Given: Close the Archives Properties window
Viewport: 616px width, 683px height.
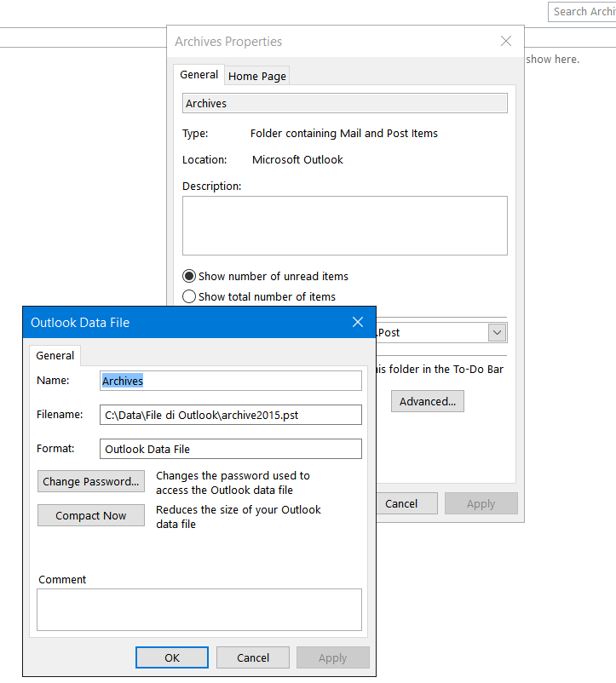Looking at the screenshot, I should (506, 41).
